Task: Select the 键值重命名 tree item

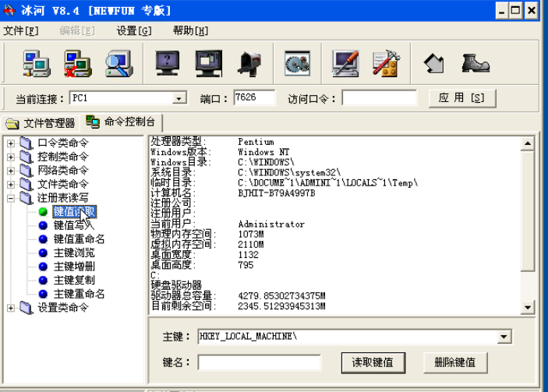Action: [x=79, y=239]
